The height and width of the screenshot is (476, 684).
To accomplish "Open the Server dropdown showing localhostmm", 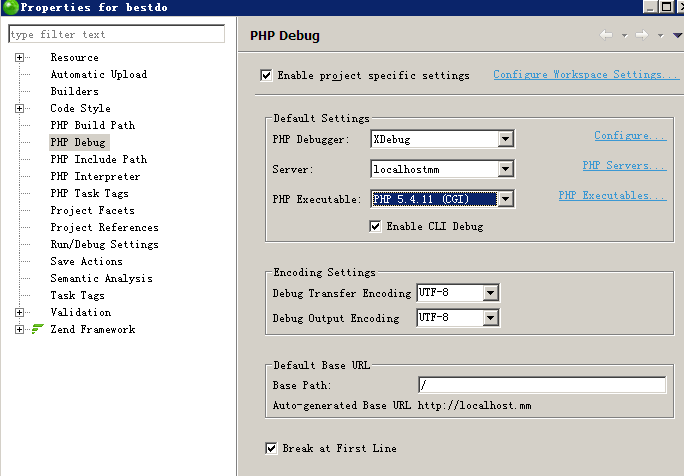I will coord(505,169).
